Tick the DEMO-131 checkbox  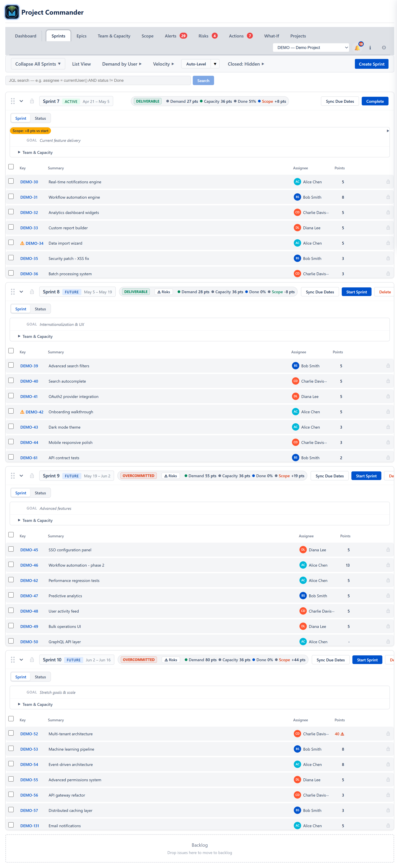[x=11, y=825]
